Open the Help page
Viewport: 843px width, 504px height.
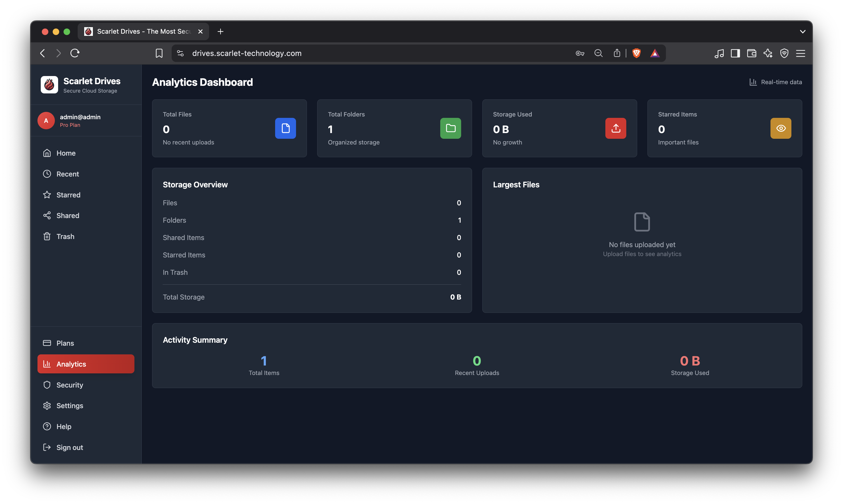click(86, 427)
